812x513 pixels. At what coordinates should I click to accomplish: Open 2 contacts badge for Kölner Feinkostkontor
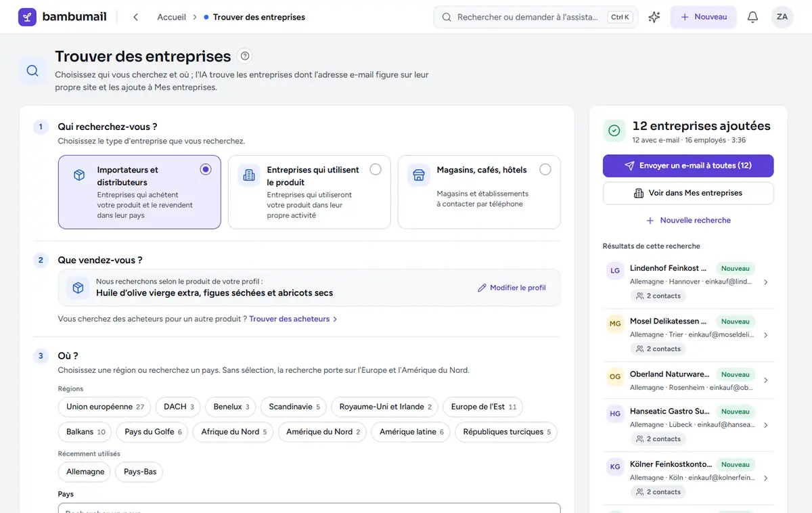[x=657, y=491]
